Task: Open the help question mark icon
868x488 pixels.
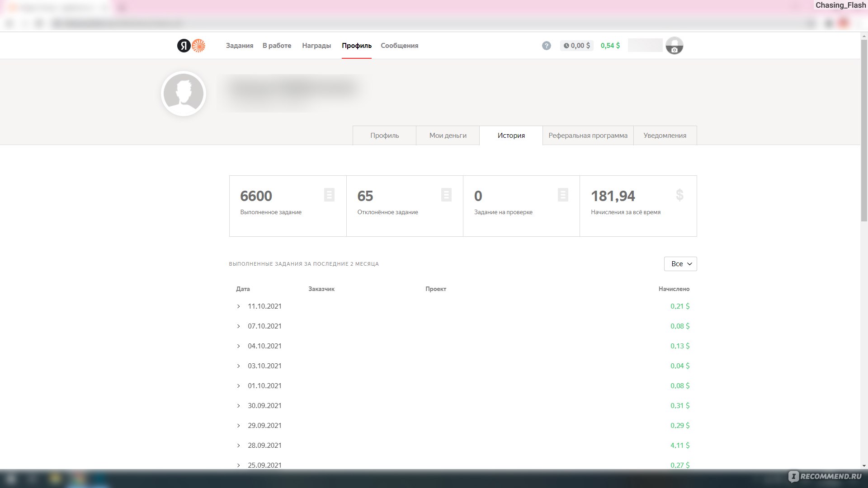Action: coord(547,46)
